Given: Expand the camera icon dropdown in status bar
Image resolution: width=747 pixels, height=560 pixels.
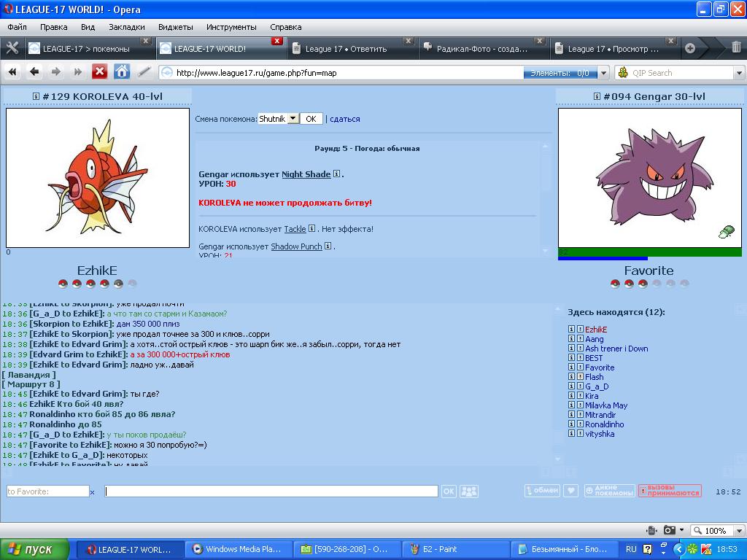Looking at the screenshot, I should (x=682, y=530).
